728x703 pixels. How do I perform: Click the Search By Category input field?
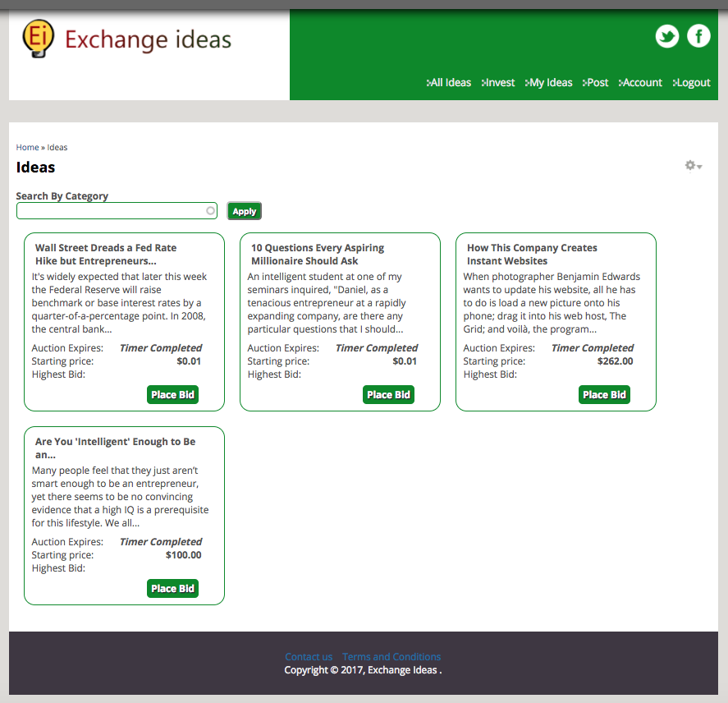tap(111, 211)
